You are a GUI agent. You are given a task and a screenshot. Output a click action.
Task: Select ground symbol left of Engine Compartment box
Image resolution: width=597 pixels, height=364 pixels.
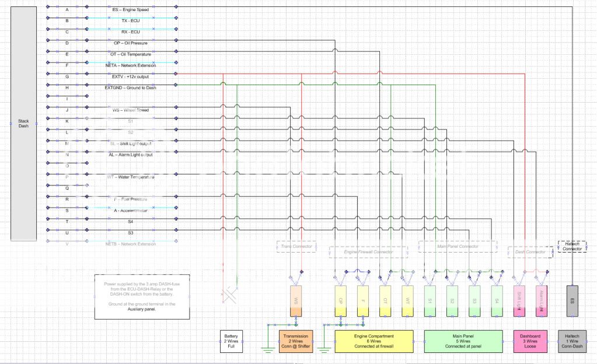[x=324, y=350]
